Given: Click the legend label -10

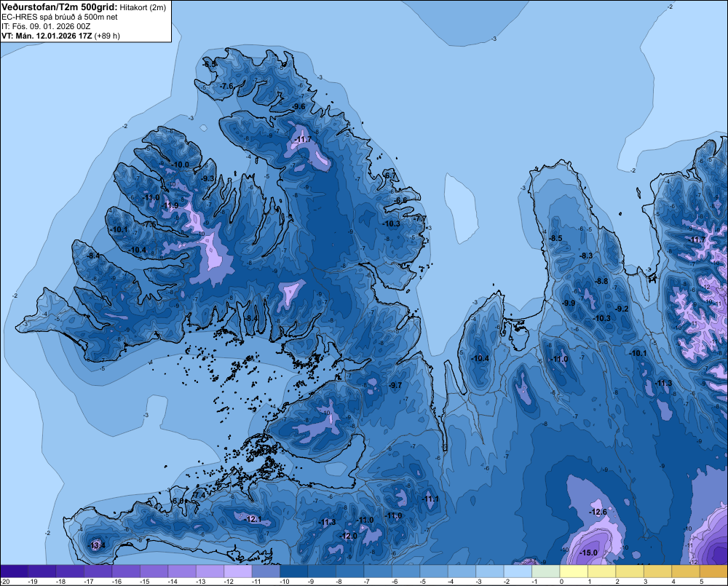Looking at the screenshot, I should coord(284,582).
